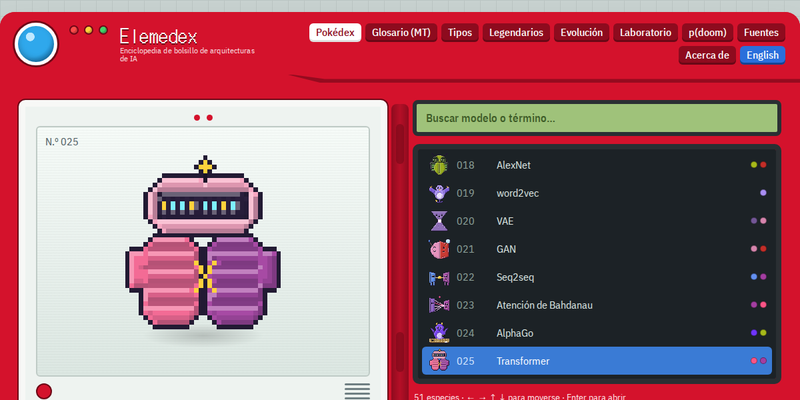Switch language with the English button
This screenshot has width=800, height=400.
pyautogui.click(x=763, y=55)
